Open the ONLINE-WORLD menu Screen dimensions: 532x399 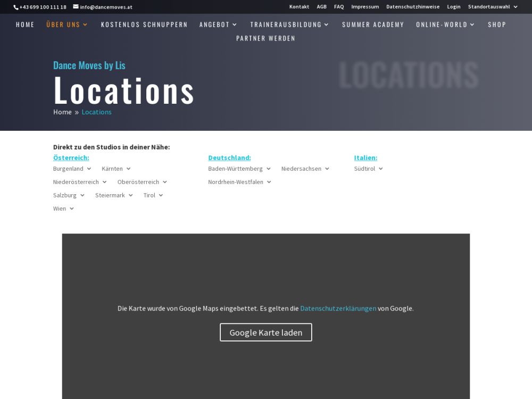point(445,24)
